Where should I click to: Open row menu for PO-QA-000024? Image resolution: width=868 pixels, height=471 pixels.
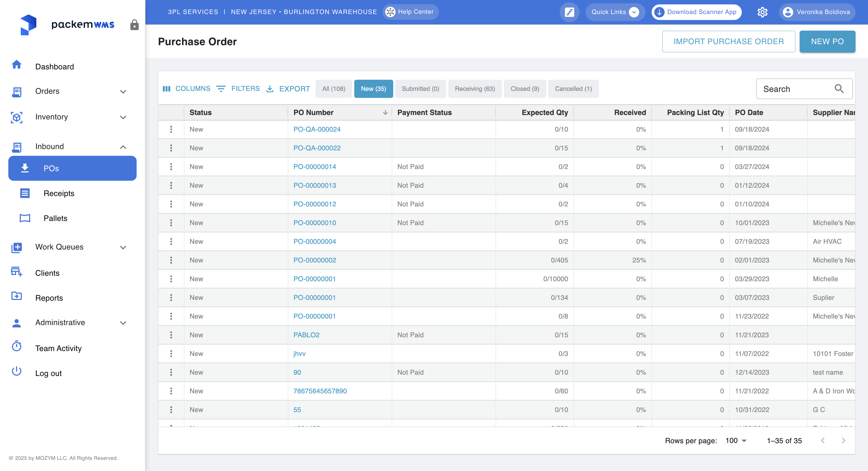pos(171,129)
